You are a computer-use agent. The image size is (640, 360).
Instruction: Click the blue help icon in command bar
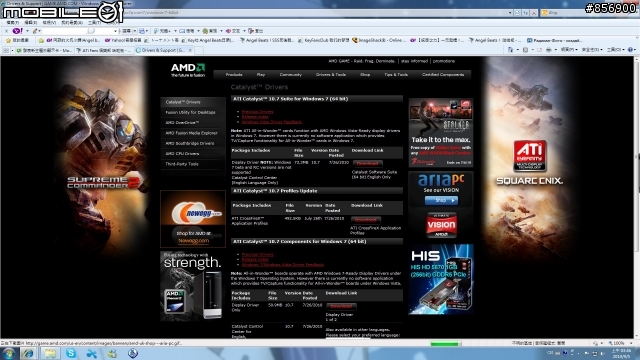(x=630, y=50)
